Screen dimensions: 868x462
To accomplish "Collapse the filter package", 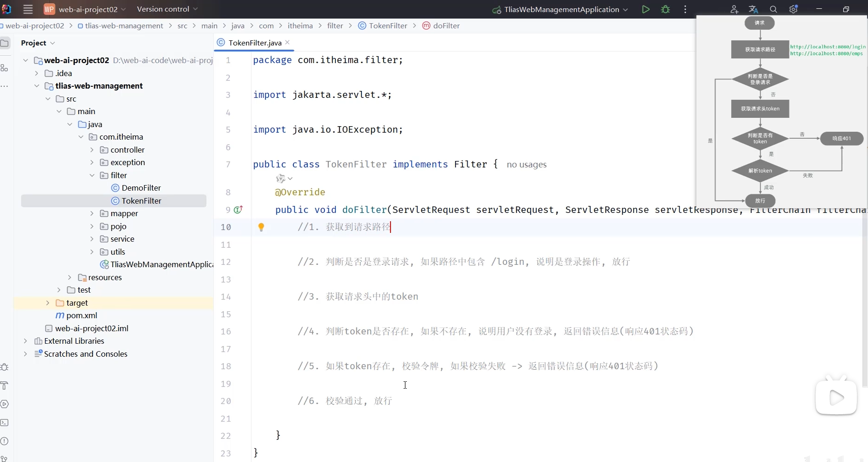I will (x=92, y=175).
